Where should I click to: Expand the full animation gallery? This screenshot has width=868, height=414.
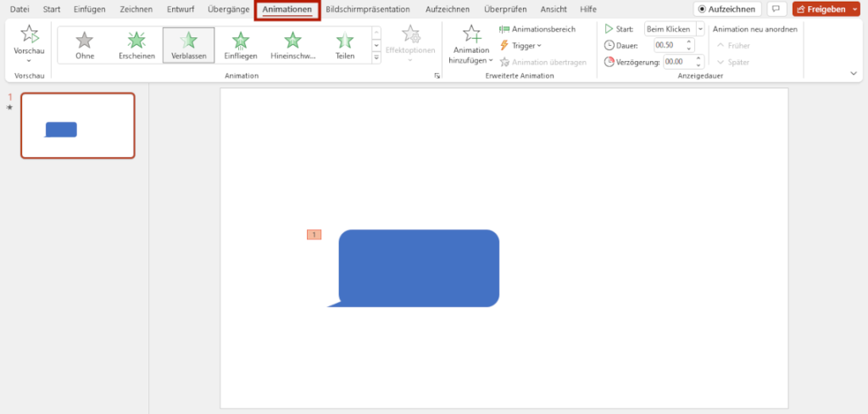click(x=377, y=57)
